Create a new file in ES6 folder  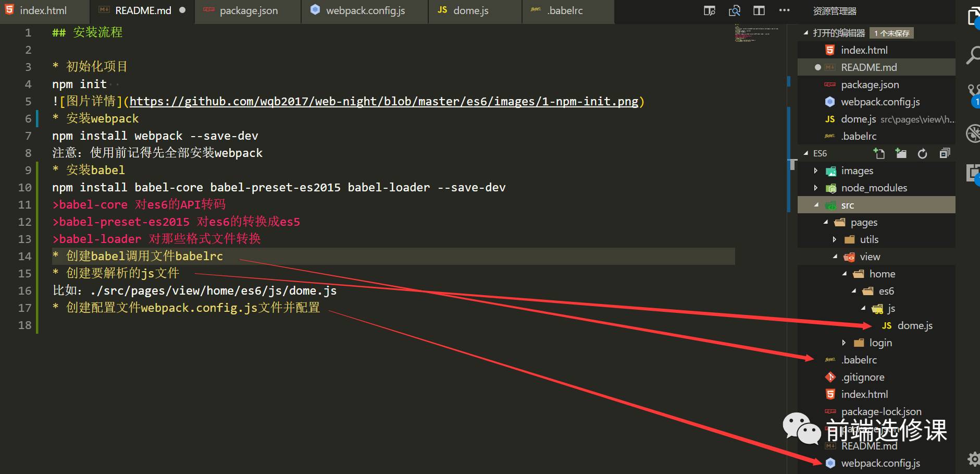[x=879, y=153]
